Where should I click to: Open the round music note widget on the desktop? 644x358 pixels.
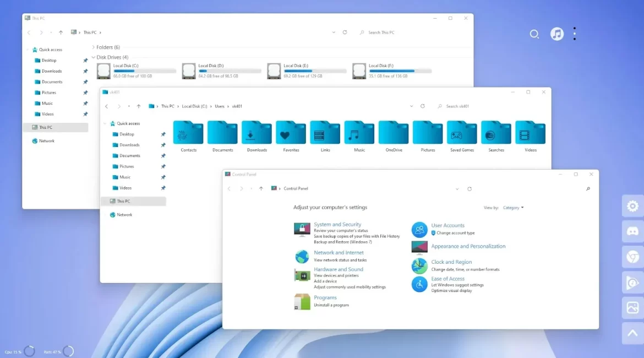(x=557, y=34)
